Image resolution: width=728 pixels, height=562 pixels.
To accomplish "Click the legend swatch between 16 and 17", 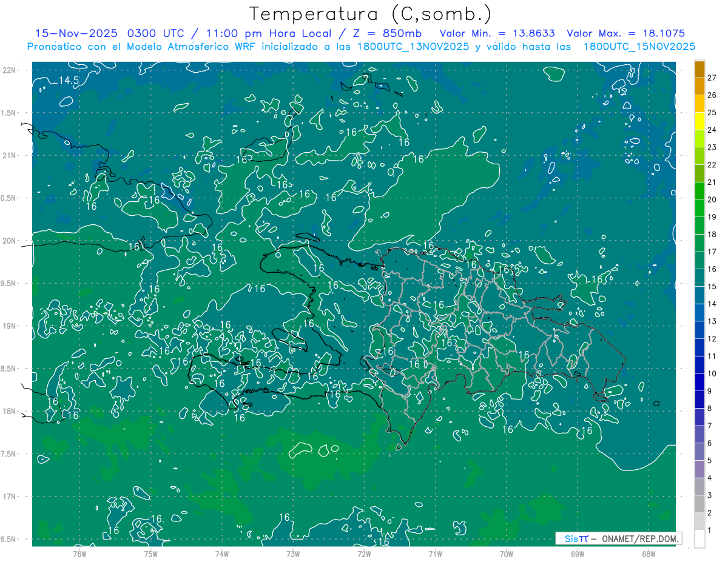I will point(699,261).
